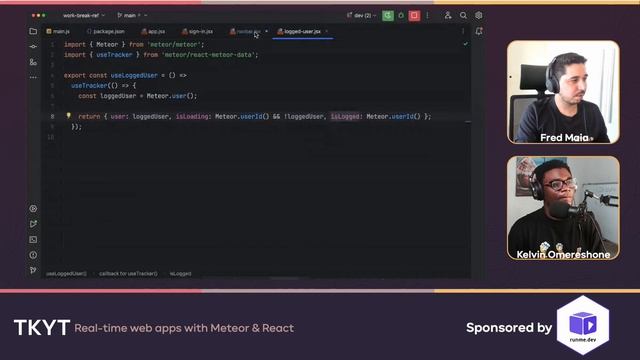Screen dimensions: 640x360
Task: Open the editor tabs options menu
Action: [463, 31]
